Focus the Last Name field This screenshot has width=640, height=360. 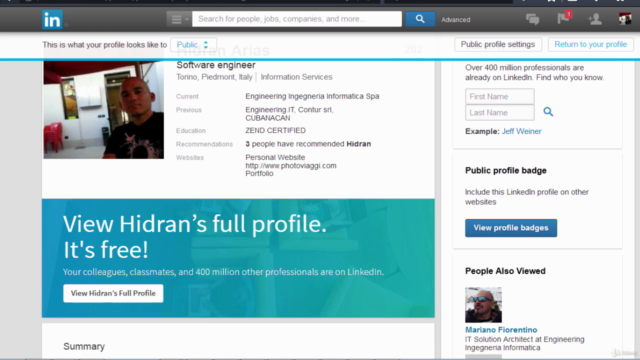500,113
